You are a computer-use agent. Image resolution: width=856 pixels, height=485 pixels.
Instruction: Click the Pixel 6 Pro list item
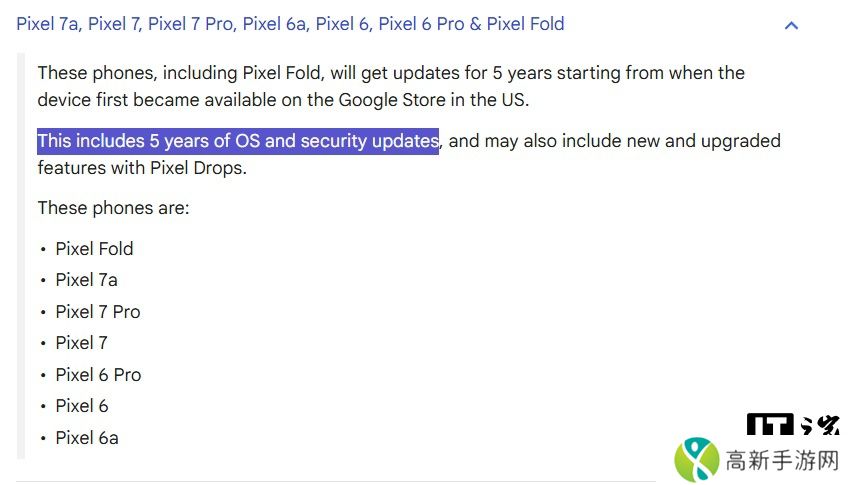click(98, 375)
